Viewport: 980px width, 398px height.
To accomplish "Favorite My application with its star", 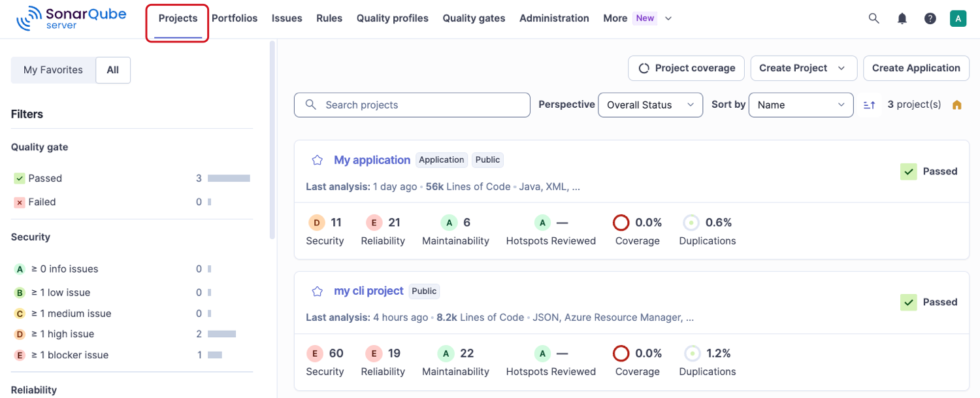I will (317, 160).
